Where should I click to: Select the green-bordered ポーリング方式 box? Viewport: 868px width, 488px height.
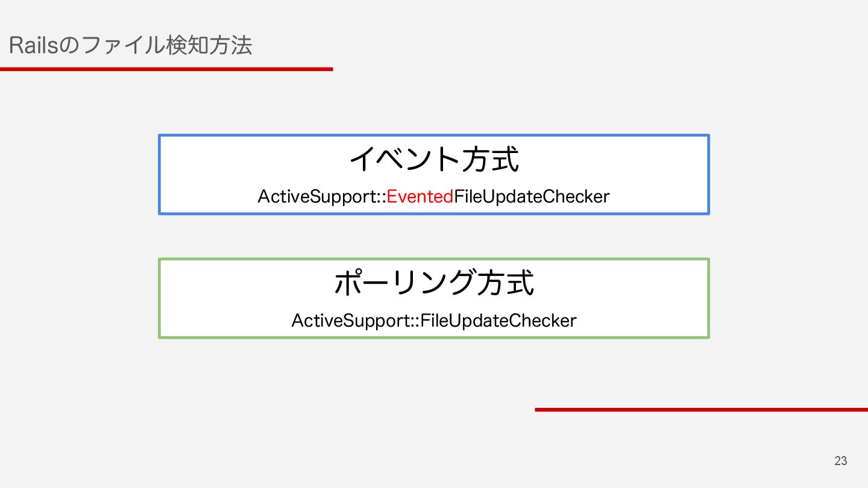point(434,298)
